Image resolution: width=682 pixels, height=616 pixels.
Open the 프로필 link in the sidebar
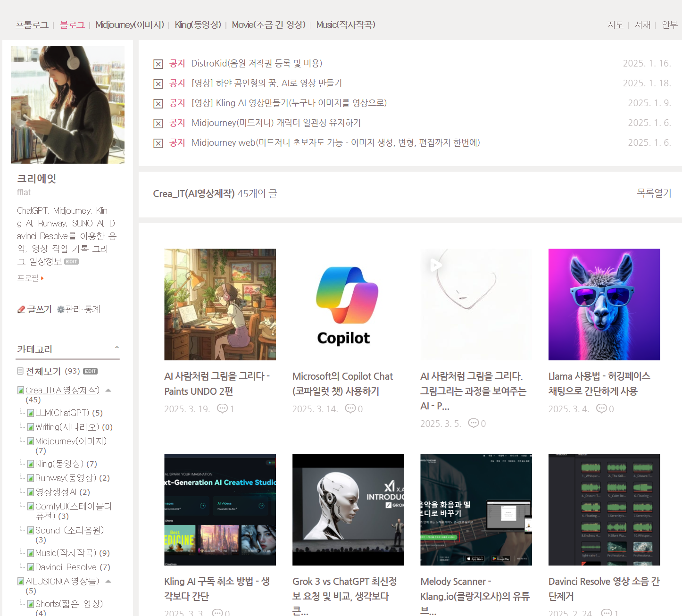(x=28, y=278)
